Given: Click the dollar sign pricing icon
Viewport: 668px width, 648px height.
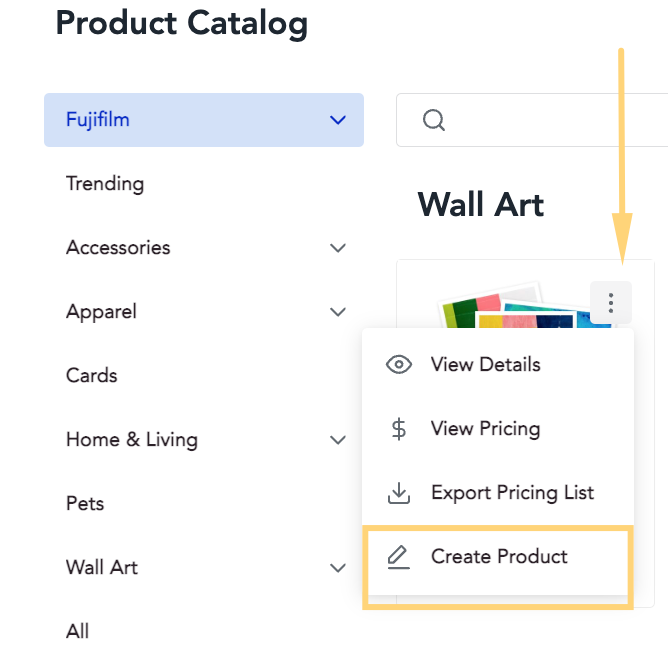Looking at the screenshot, I should (399, 429).
